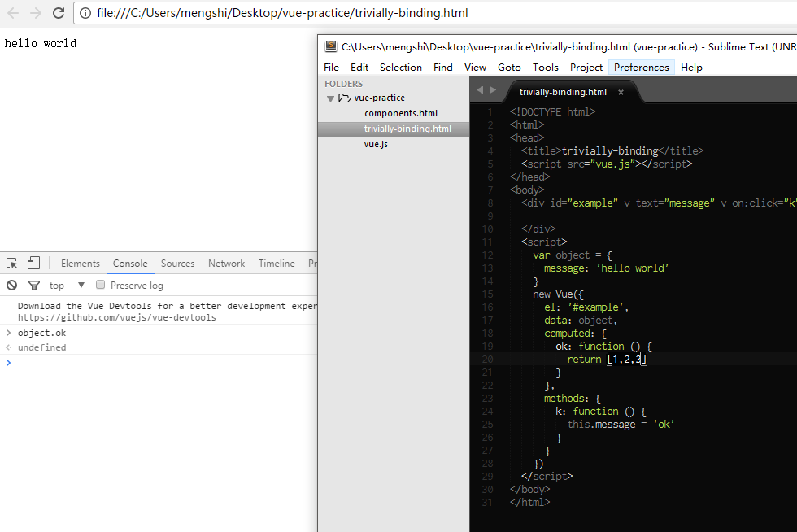The height and width of the screenshot is (532, 797).
Task: Click the console input prompt
Action: 163,363
